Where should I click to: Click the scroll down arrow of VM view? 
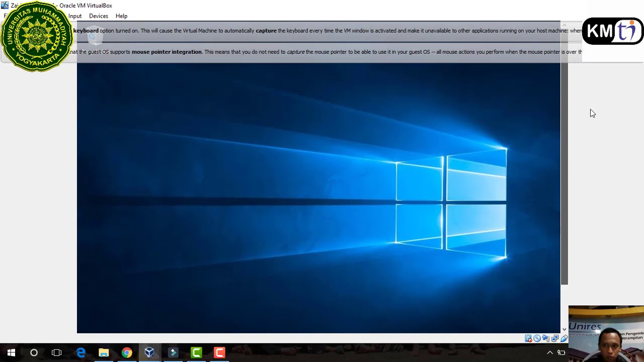tap(564, 329)
